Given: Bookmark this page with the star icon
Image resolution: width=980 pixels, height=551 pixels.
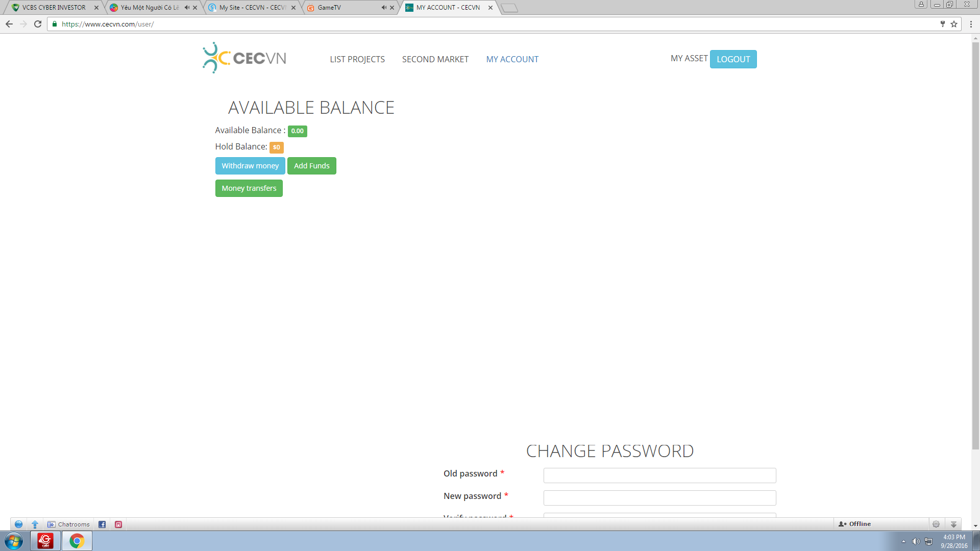Looking at the screenshot, I should coord(954,24).
